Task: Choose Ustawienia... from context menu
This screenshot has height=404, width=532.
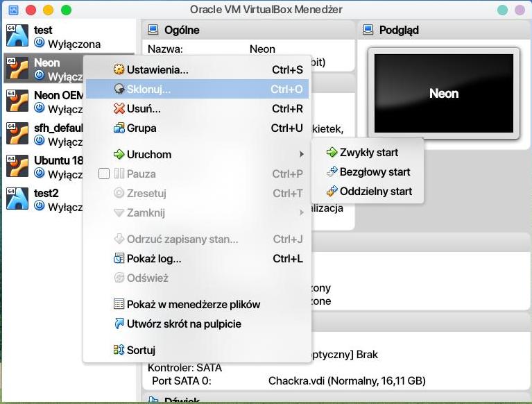Action: point(197,69)
